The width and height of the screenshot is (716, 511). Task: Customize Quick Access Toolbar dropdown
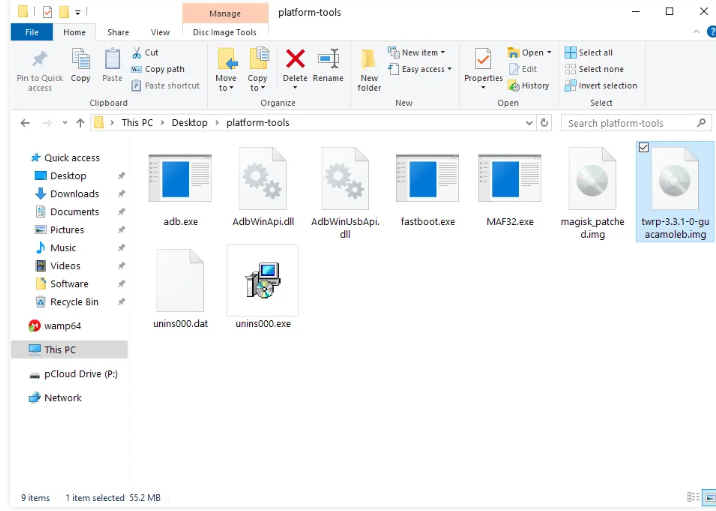point(78,12)
